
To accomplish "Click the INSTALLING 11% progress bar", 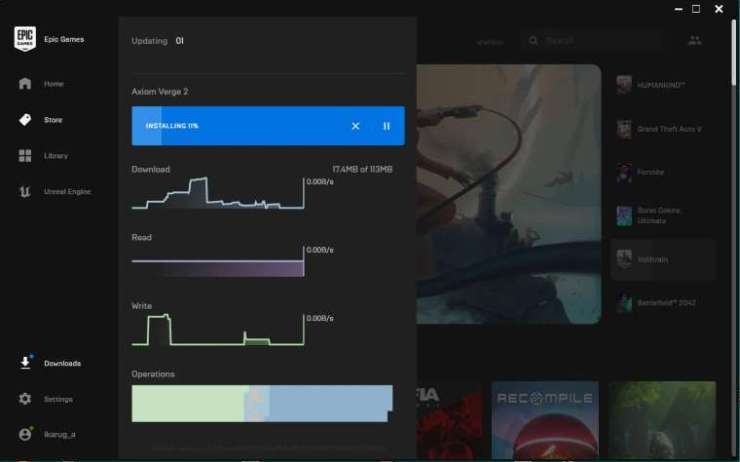I will [268, 126].
